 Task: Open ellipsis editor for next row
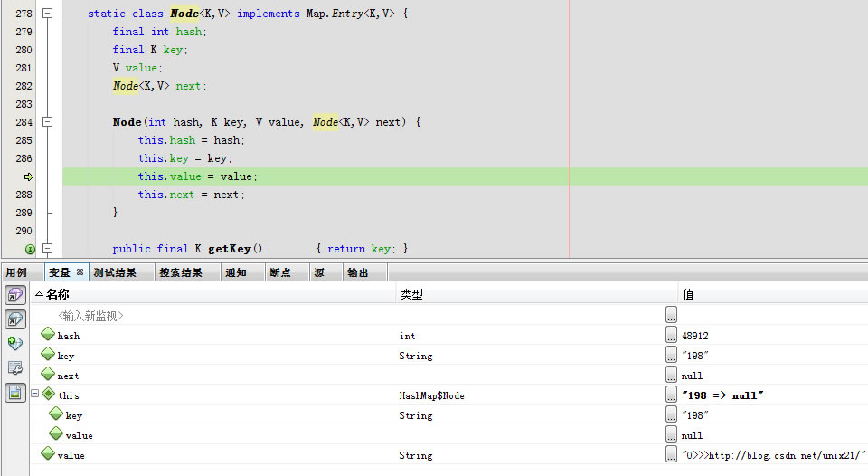(x=671, y=374)
